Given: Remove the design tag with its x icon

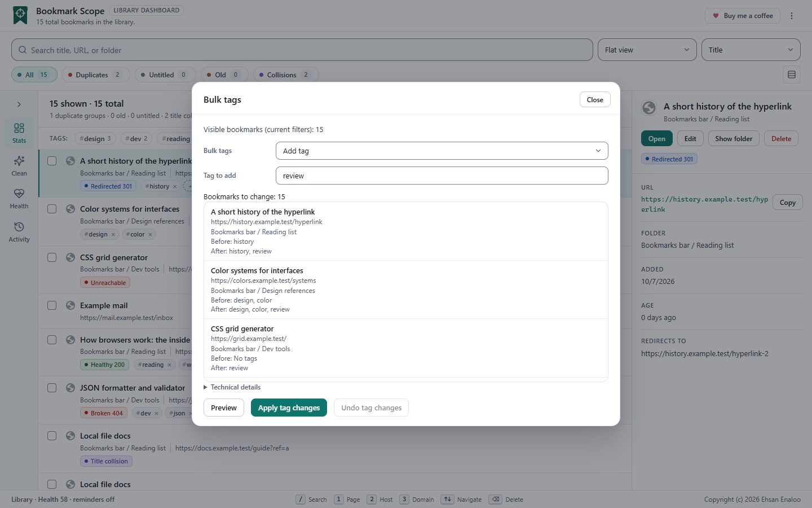Looking at the screenshot, I should pyautogui.click(x=113, y=234).
